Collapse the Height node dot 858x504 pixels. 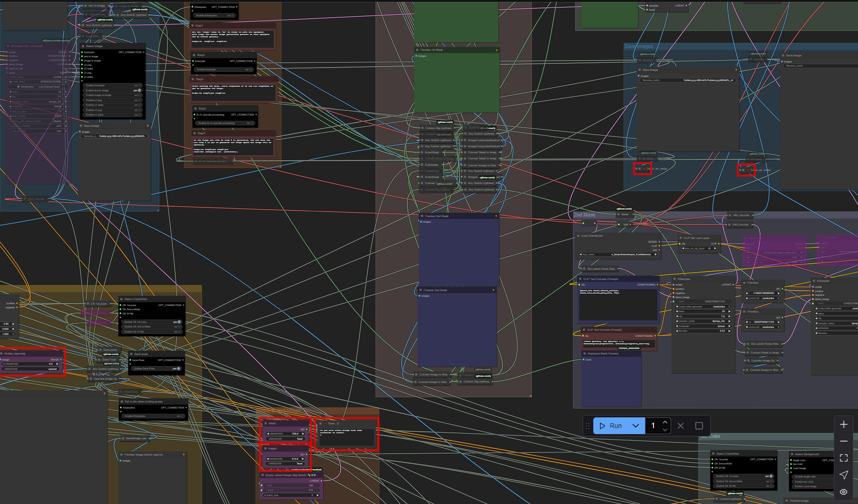coord(265,449)
